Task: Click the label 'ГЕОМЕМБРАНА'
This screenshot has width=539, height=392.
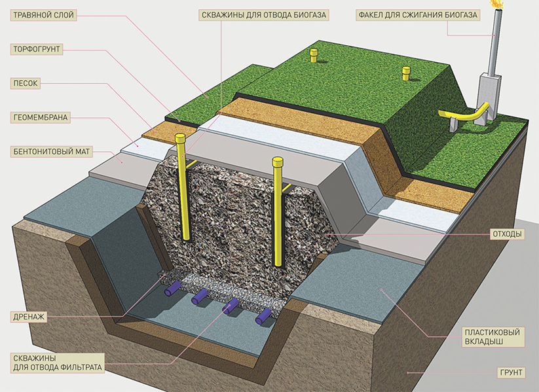Action: 41,118
